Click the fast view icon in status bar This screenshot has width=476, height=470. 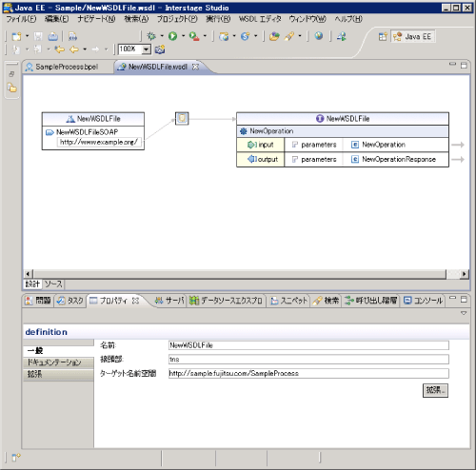tap(16, 457)
